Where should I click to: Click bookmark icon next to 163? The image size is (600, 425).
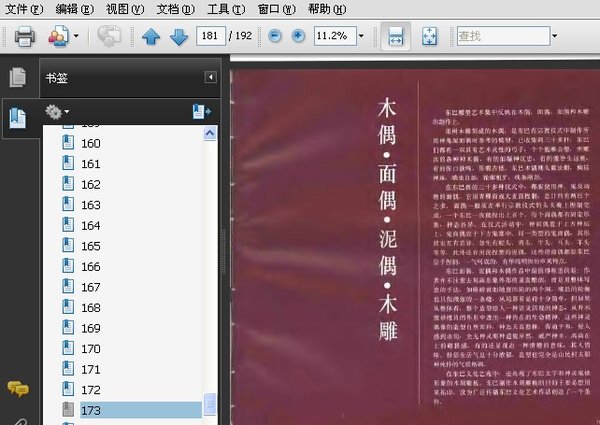click(x=68, y=204)
